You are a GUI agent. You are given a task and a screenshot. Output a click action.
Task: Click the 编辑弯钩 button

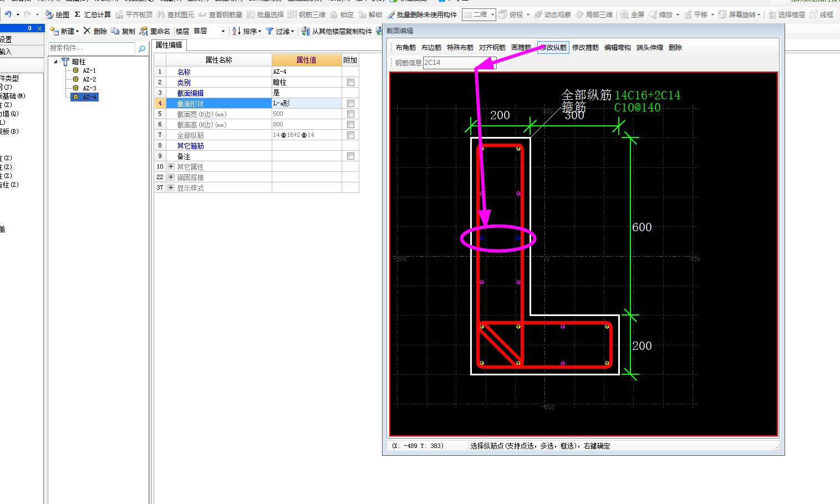[x=618, y=48]
